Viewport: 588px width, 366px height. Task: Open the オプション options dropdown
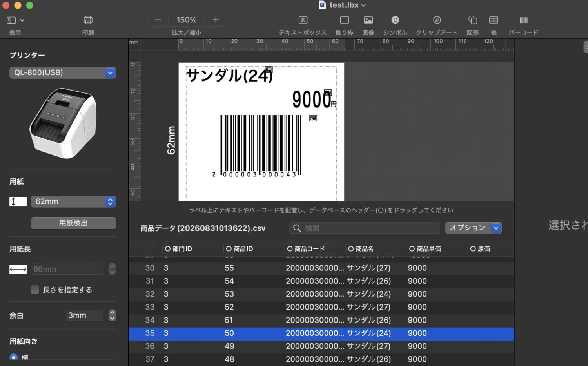[x=473, y=228]
